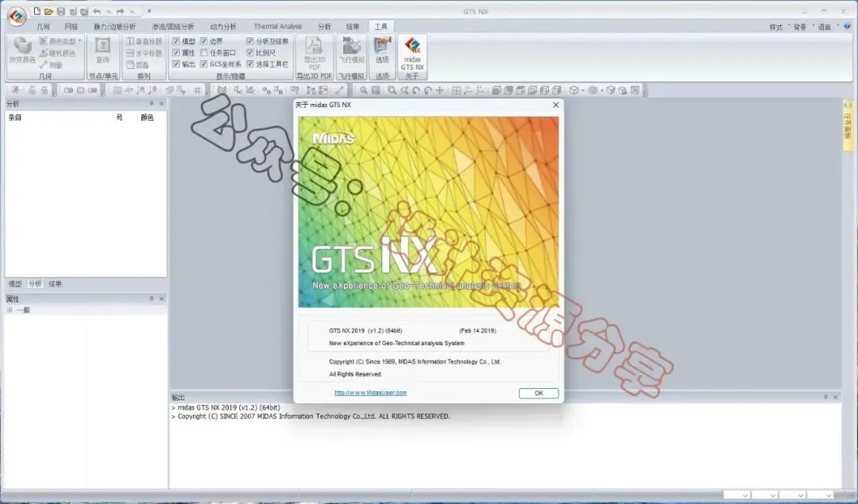Choose 水平标题 horizontal tile arrangement
Screen dimensions: 858x504
144,53
